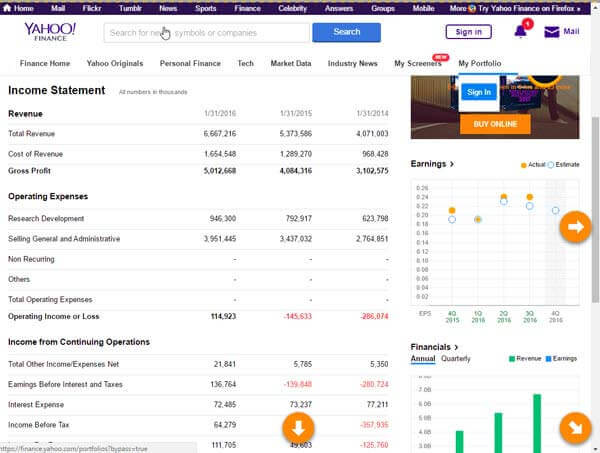Open Industry News in navigation
The height and width of the screenshot is (453, 600).
tap(352, 64)
